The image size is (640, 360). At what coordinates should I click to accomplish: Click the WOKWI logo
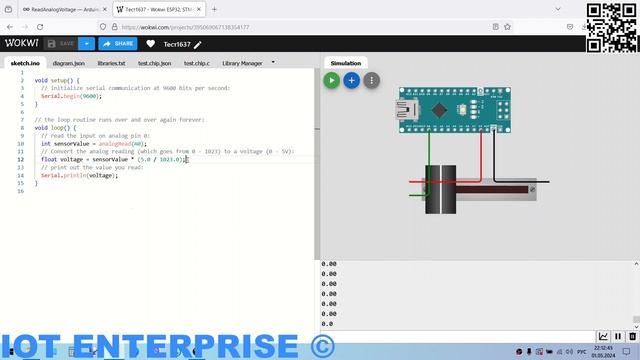coord(22,43)
